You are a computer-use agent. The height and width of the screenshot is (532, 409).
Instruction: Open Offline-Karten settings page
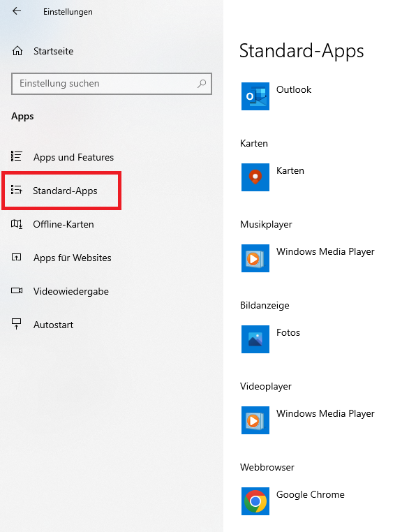pyautogui.click(x=63, y=224)
